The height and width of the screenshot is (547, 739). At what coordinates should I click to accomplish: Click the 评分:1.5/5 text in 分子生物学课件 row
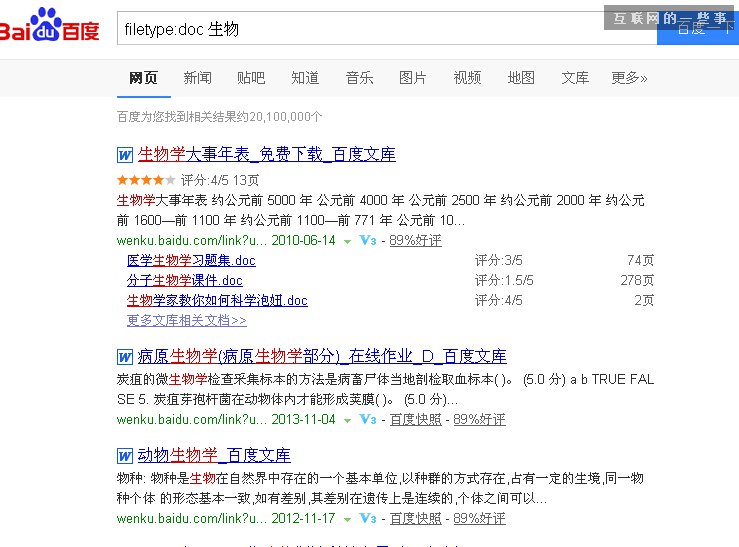(x=504, y=281)
